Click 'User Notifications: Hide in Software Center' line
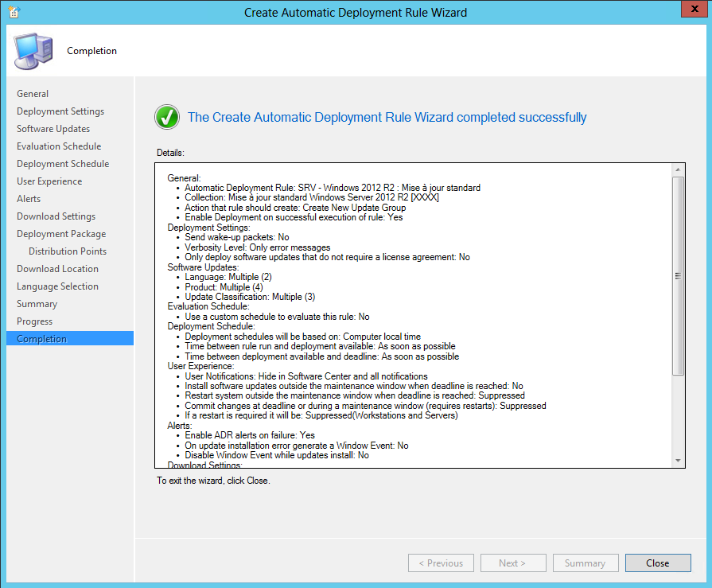This screenshot has height=588, width=712. pos(306,376)
